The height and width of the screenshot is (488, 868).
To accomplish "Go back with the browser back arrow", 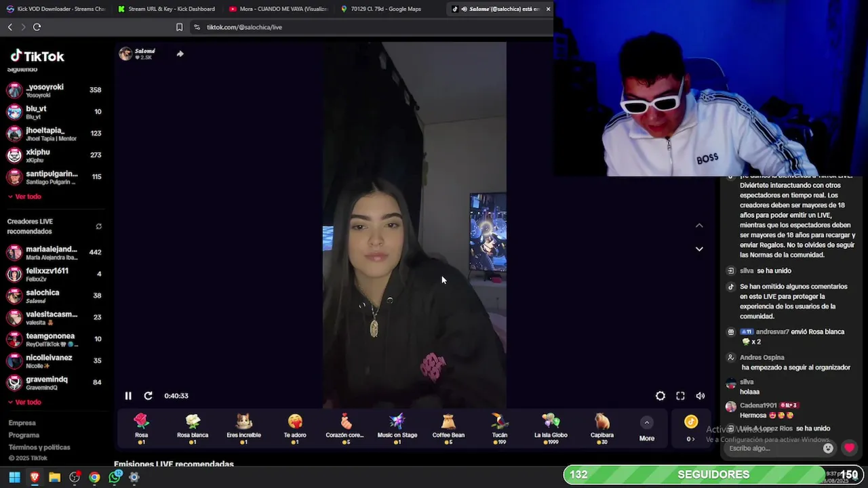I will (x=9, y=27).
